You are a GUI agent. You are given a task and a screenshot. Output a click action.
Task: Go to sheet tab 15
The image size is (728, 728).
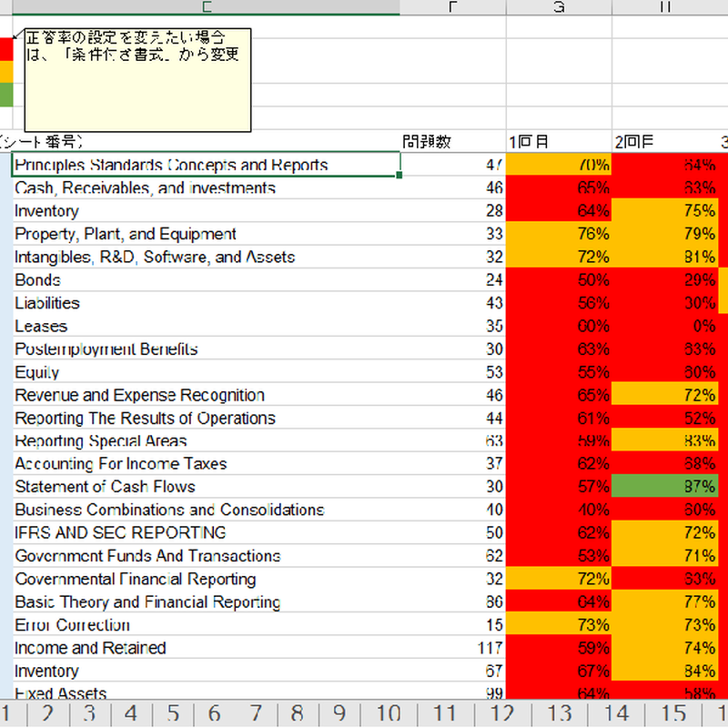(x=674, y=713)
